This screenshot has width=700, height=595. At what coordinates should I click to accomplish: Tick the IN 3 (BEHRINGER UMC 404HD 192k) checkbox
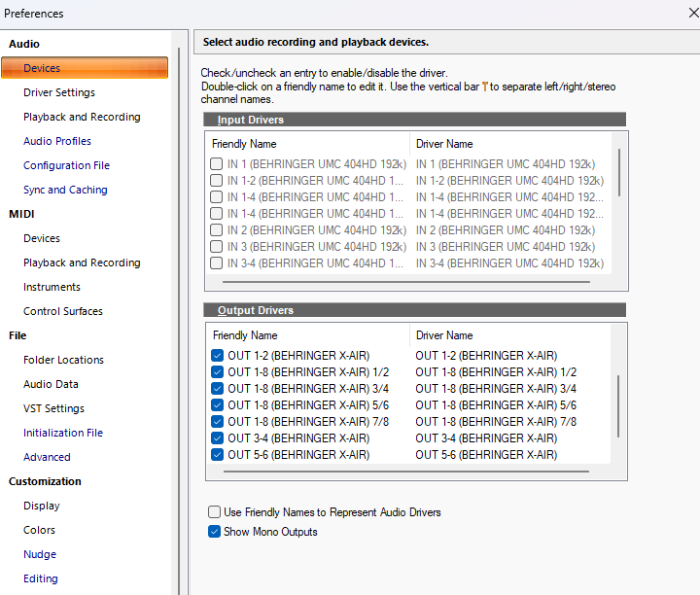point(217,246)
